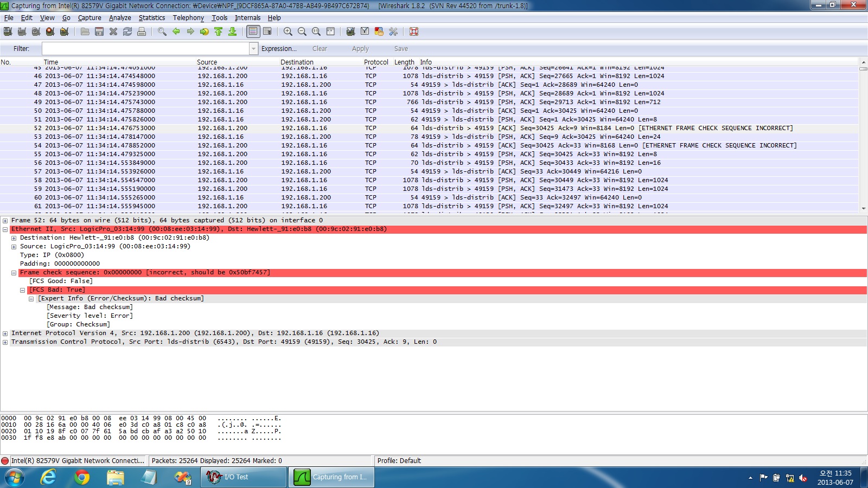Jump to the last packet
Screen dimensions: 868x488
(233, 31)
